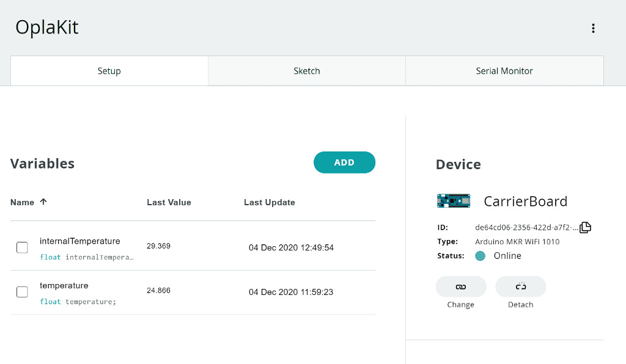Click the Name column header
Image resolution: width=626 pixels, height=364 pixels.
[x=23, y=203]
